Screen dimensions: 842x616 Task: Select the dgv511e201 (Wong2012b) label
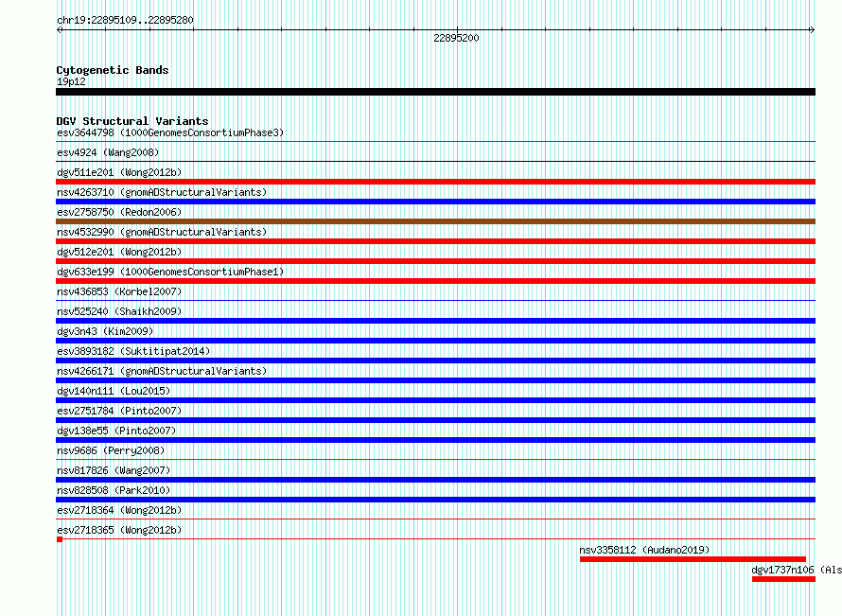click(x=119, y=172)
